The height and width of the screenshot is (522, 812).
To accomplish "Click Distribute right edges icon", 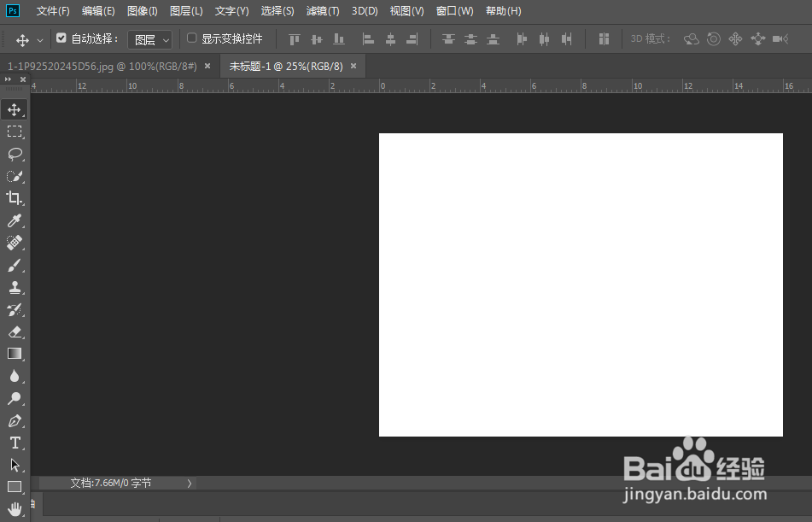I will coord(567,39).
